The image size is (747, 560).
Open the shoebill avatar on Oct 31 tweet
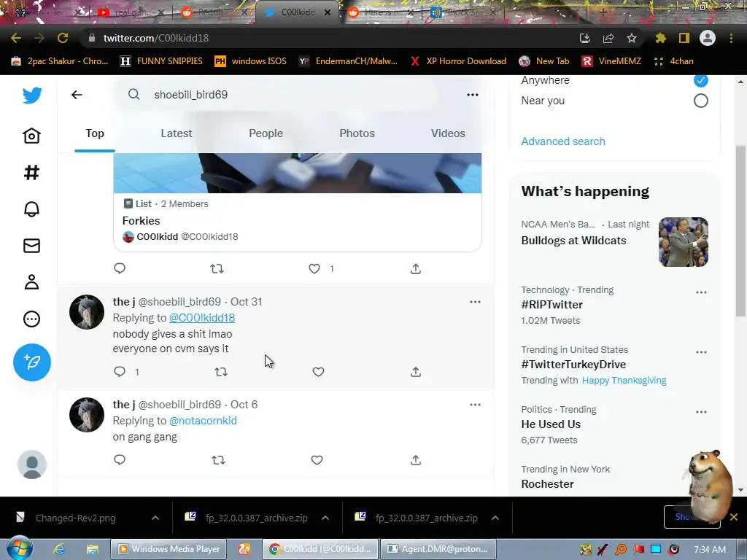pyautogui.click(x=87, y=312)
